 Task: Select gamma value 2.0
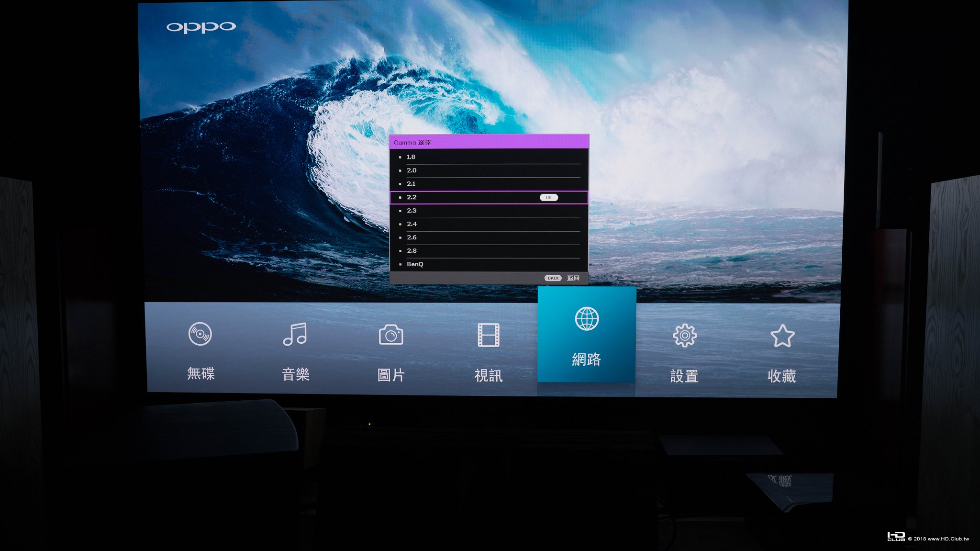pyautogui.click(x=412, y=170)
